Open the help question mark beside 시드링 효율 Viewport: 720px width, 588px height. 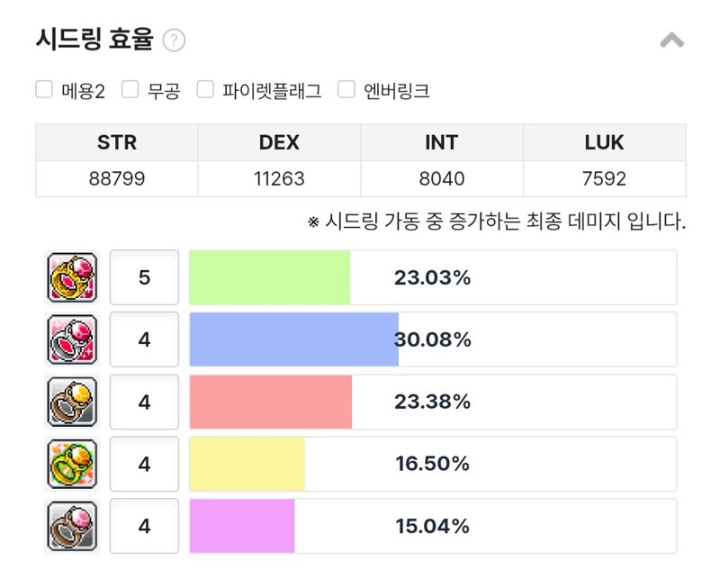[174, 41]
